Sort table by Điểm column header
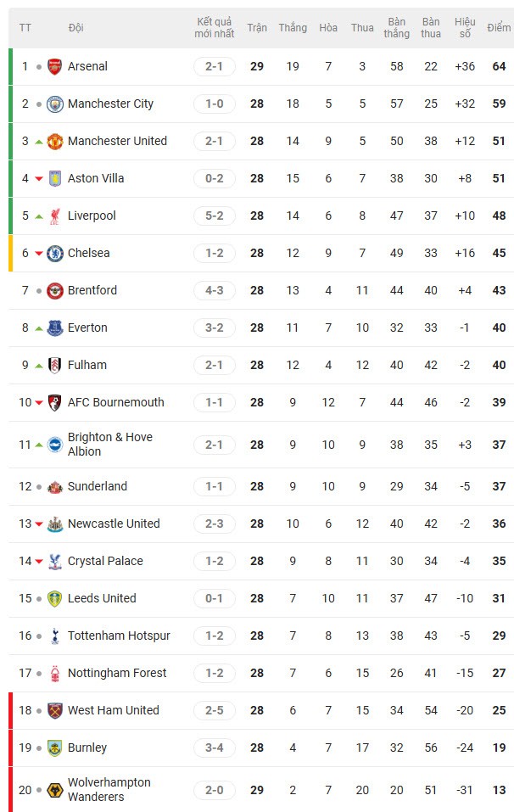 (x=499, y=28)
